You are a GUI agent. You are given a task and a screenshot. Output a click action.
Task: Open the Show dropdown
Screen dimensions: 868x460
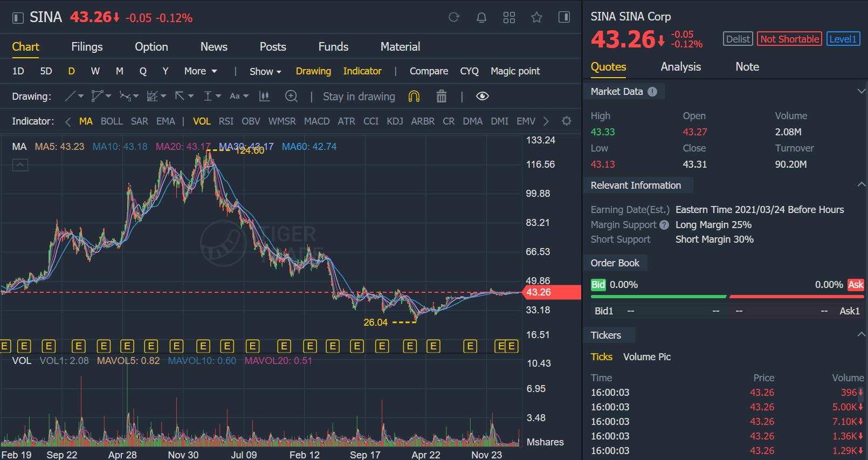265,72
